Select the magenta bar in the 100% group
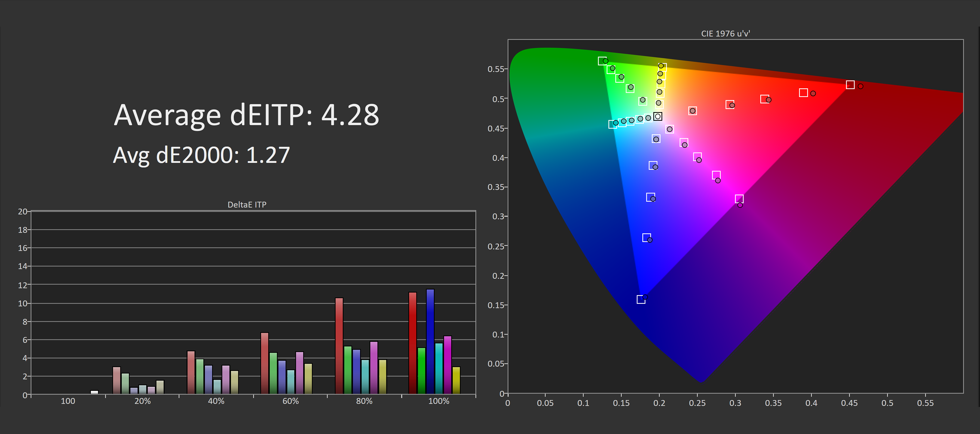The width and height of the screenshot is (980, 434). coord(447,365)
